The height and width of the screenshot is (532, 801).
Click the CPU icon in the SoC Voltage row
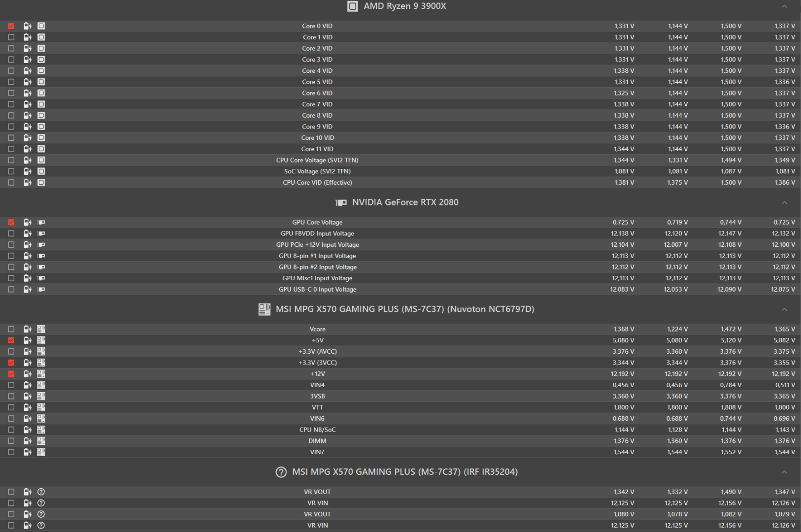41,171
